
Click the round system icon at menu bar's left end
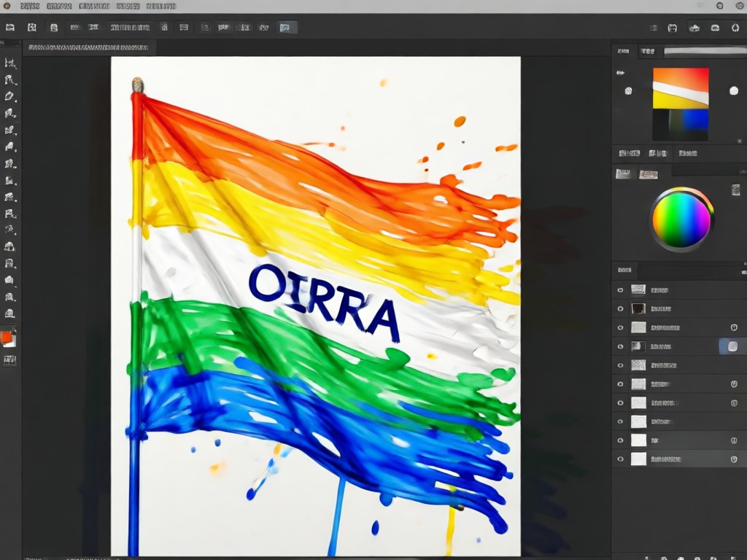7,6
